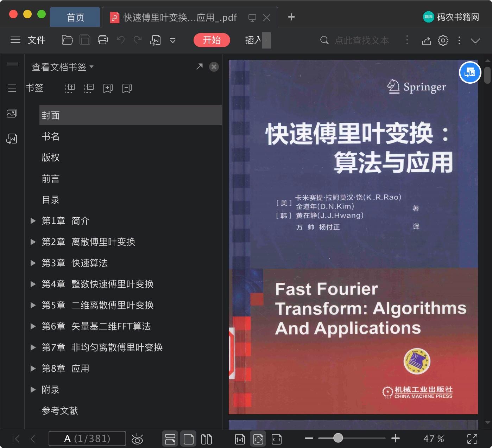Select the 封面 bookmark
The image size is (492, 448).
pos(131,115)
